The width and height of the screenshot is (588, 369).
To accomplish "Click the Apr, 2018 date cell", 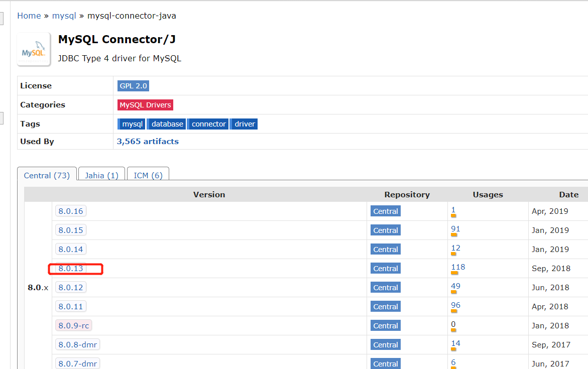I will tap(550, 307).
